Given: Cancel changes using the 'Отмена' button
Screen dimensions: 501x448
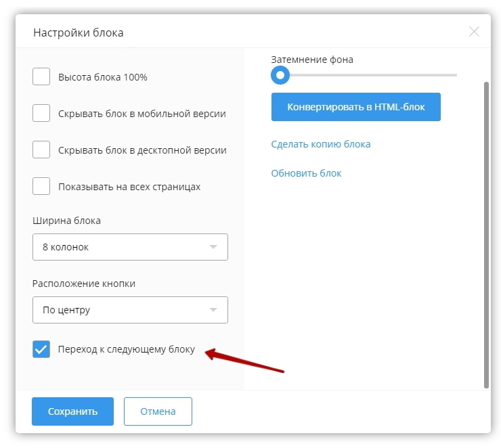Looking at the screenshot, I should click(x=158, y=411).
